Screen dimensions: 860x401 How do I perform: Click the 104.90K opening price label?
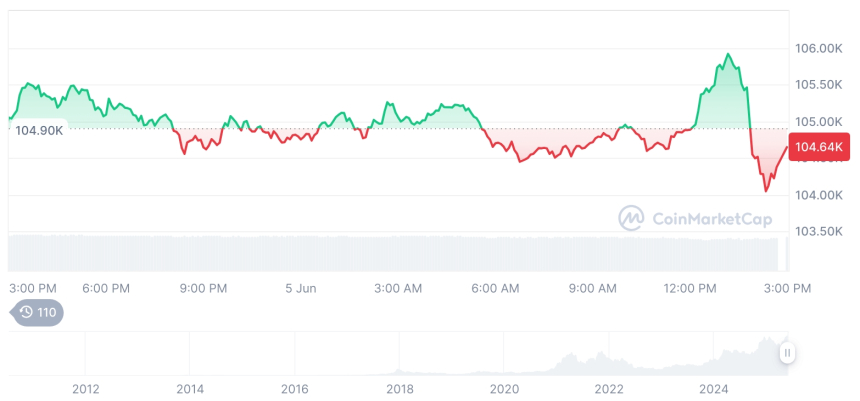point(40,129)
